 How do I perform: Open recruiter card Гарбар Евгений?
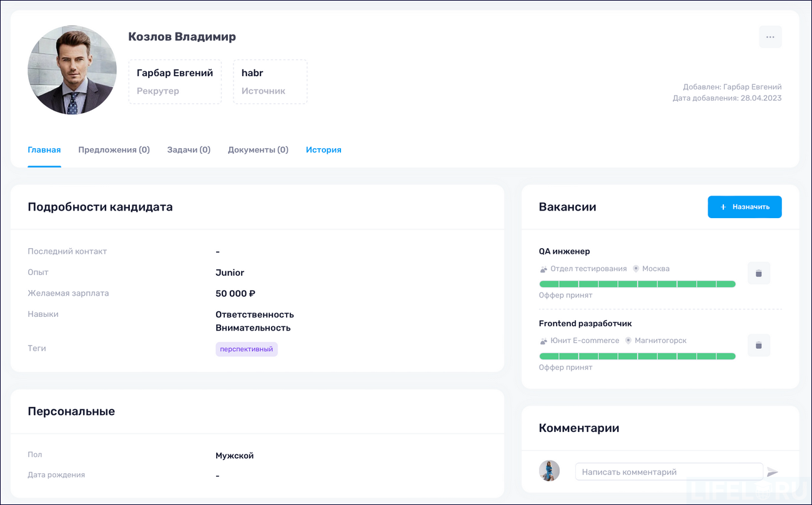(175, 81)
